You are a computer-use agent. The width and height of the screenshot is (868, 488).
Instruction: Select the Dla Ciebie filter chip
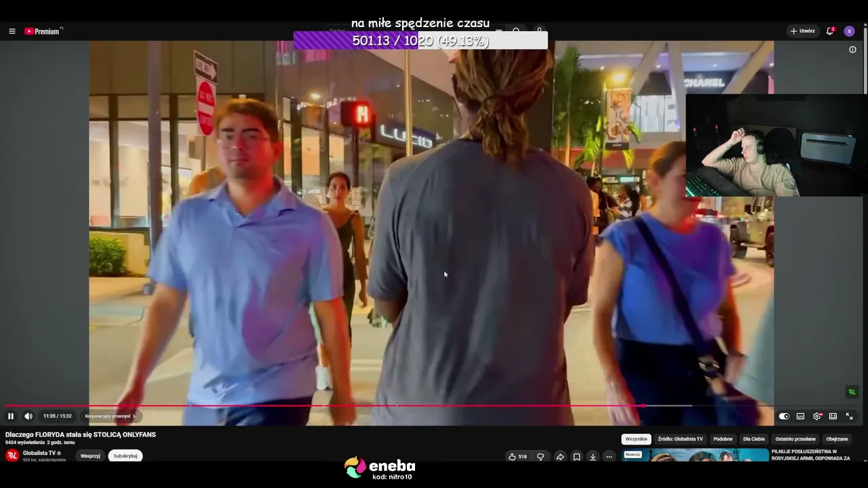[x=754, y=439]
